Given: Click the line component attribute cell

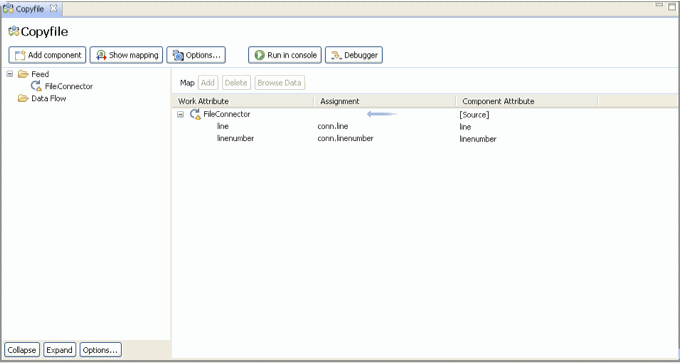Looking at the screenshot, I should (465, 127).
